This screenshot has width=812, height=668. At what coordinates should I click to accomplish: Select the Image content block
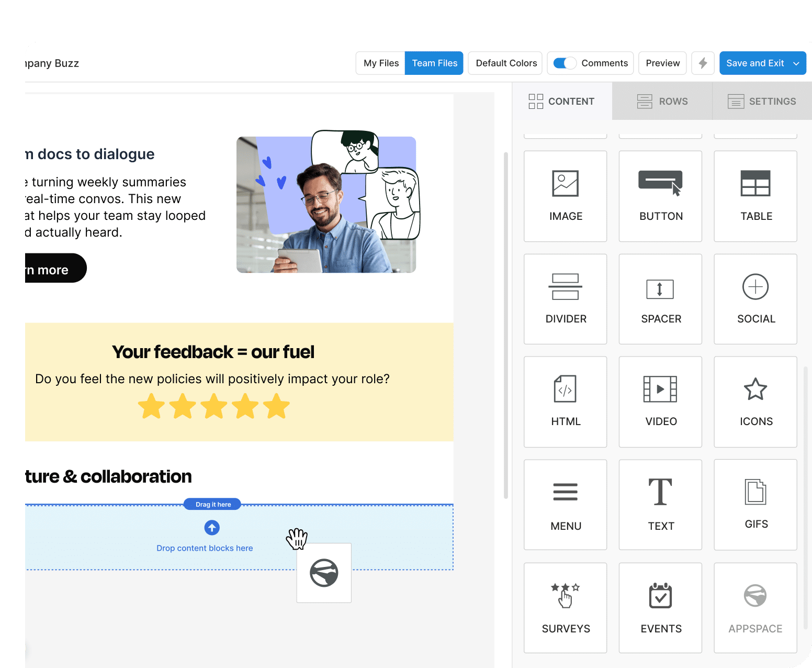point(565,196)
